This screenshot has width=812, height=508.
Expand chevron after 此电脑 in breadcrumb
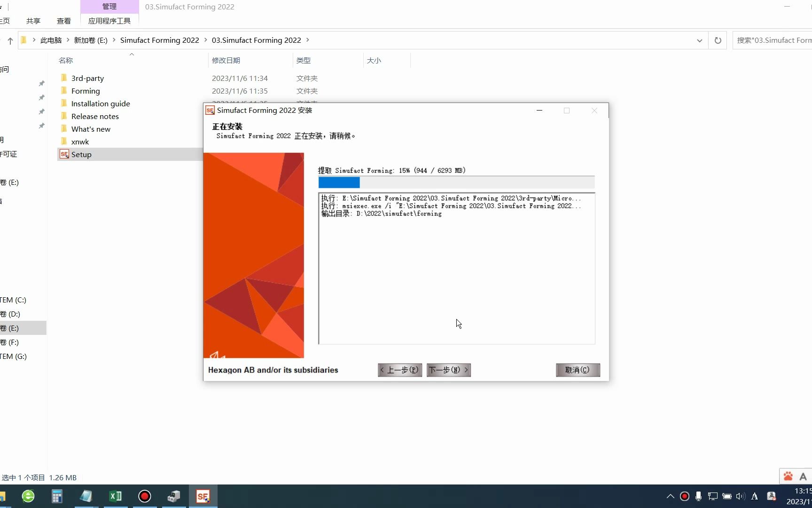(68, 40)
